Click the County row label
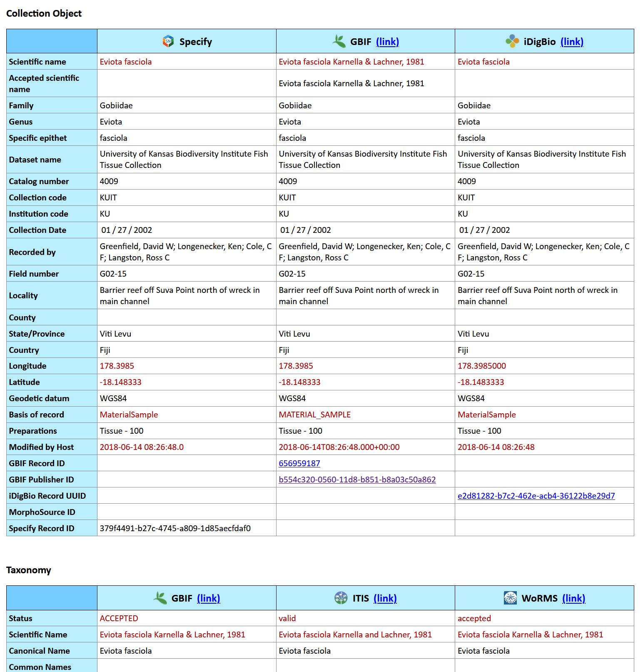The width and height of the screenshot is (643, 672). coord(22,317)
